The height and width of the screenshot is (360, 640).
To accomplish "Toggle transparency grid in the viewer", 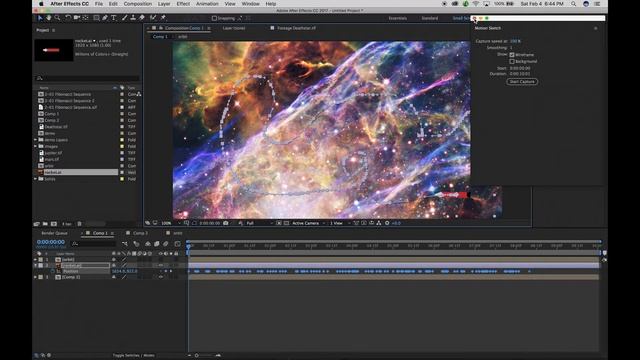I will point(287,223).
